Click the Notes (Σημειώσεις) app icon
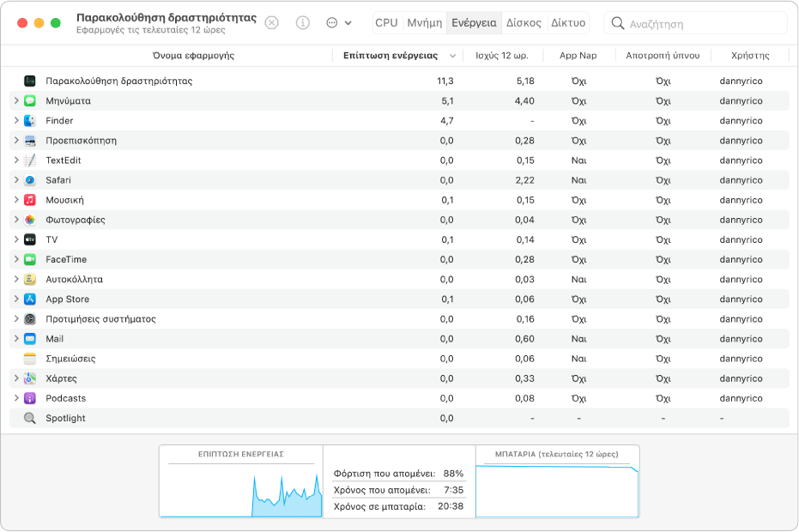The width and height of the screenshot is (799, 532). (x=30, y=359)
